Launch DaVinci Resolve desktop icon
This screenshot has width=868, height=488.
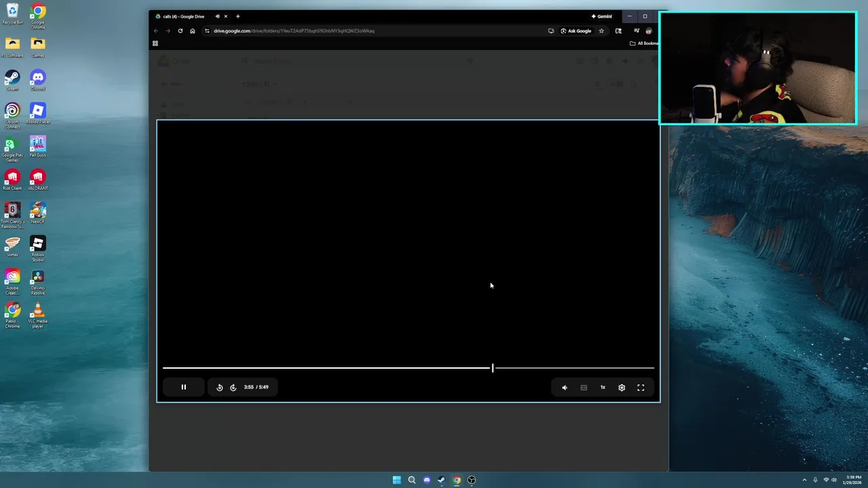pyautogui.click(x=38, y=283)
